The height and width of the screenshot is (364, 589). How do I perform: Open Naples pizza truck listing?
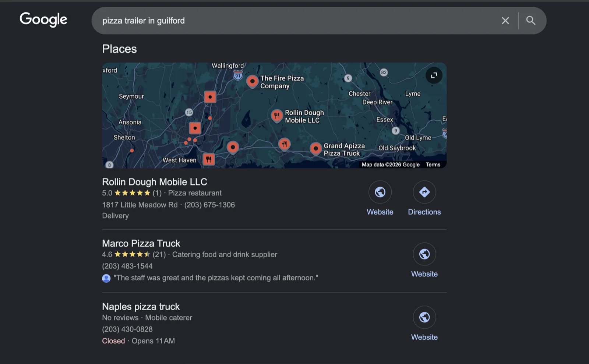(141, 307)
